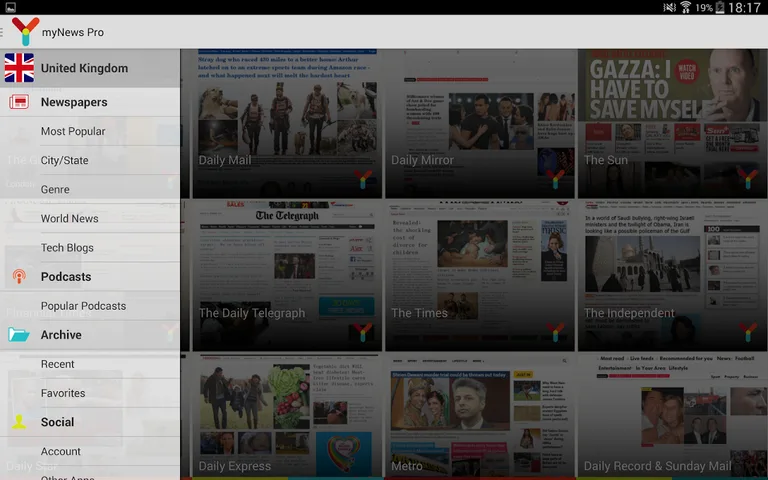Image resolution: width=768 pixels, height=480 pixels.
Task: Tap the Archive folder icon
Action: pos(19,335)
